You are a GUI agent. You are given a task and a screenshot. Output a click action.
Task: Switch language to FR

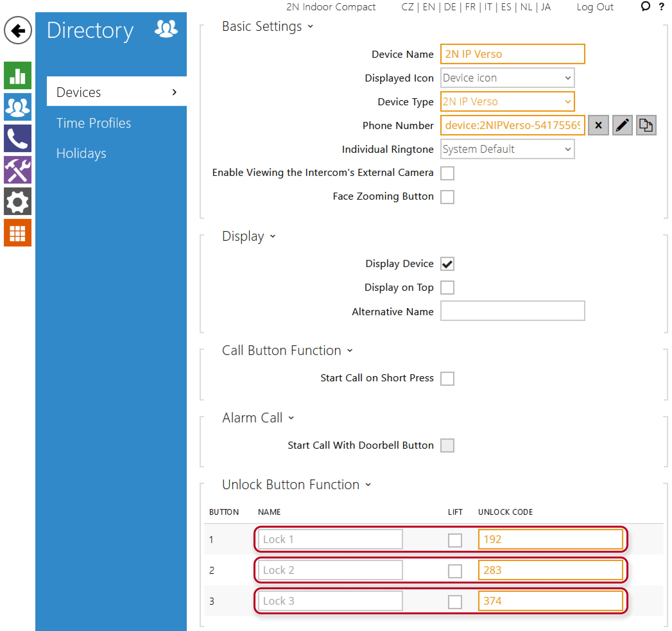[470, 7]
